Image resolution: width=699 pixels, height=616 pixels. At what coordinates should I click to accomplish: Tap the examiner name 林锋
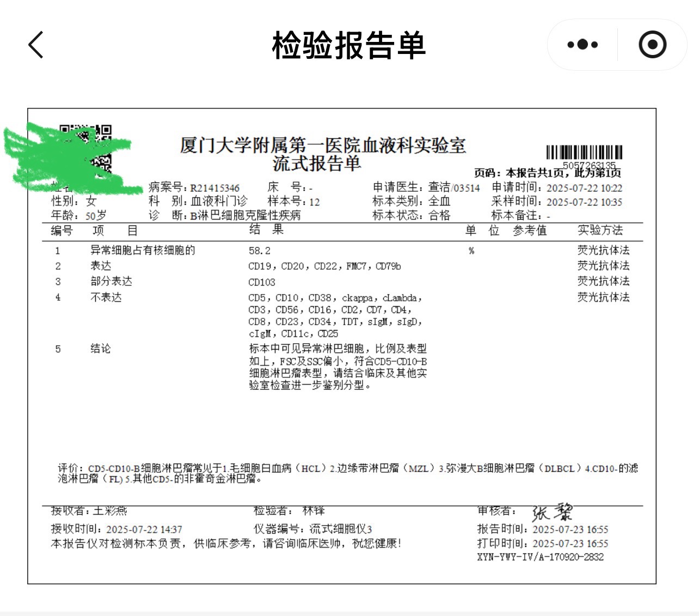(314, 511)
